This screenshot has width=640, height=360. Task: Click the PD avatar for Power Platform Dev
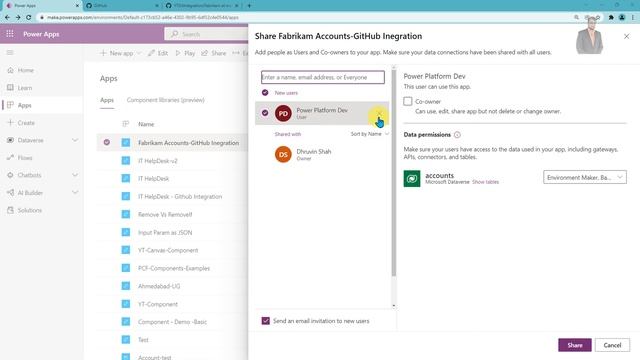click(x=283, y=113)
